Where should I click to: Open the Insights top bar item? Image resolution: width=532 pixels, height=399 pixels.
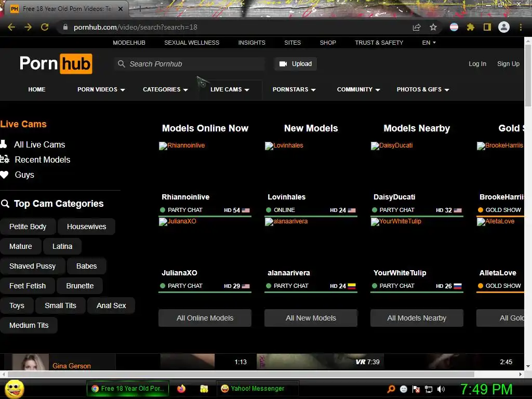[x=252, y=43]
